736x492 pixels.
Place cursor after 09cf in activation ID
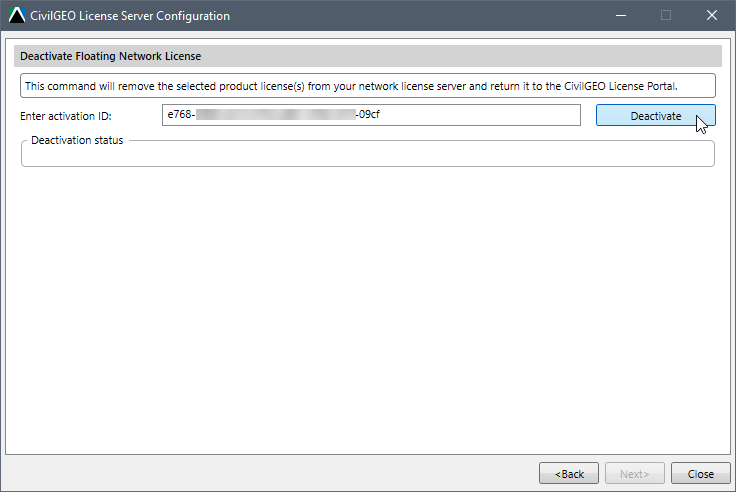coord(381,115)
